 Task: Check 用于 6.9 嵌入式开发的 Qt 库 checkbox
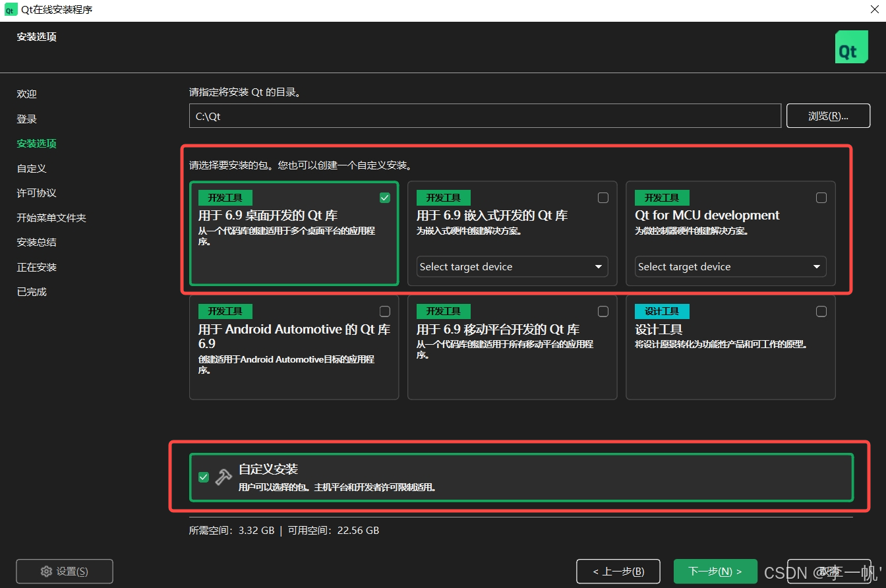(603, 198)
